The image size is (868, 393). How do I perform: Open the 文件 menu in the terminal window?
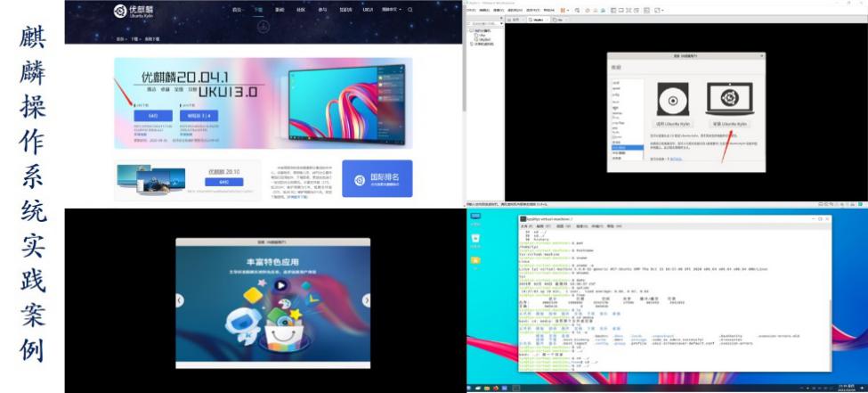pos(526,226)
